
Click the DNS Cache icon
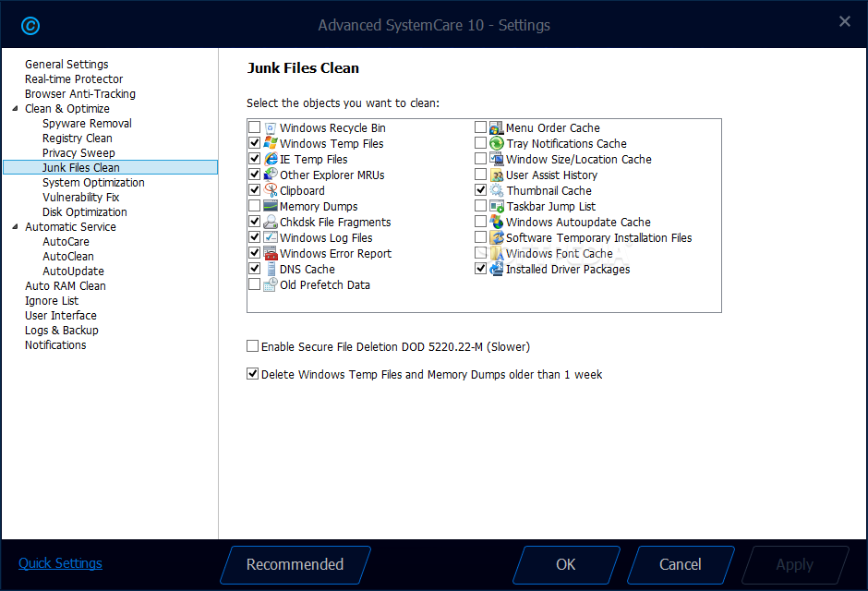point(271,269)
